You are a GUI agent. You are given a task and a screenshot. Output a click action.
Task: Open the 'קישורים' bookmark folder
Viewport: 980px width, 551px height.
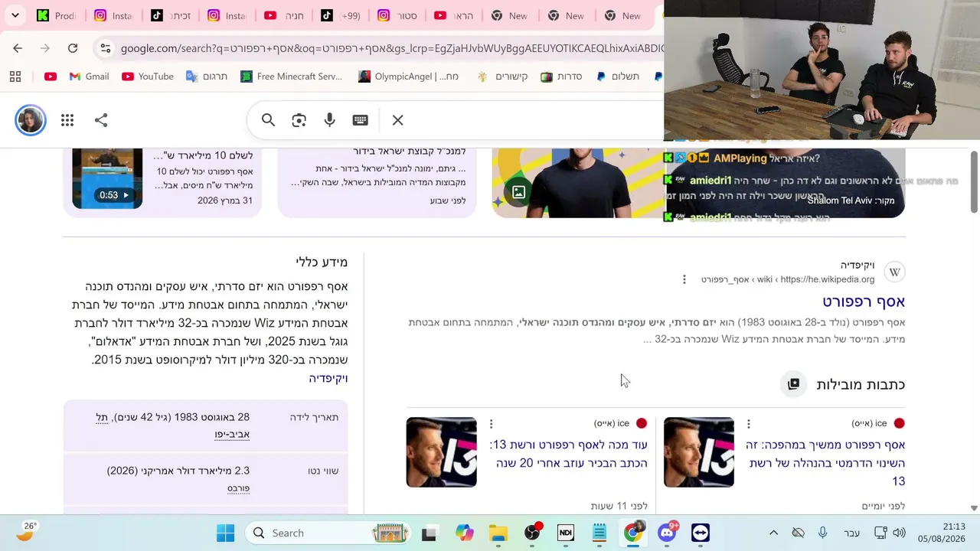[502, 77]
